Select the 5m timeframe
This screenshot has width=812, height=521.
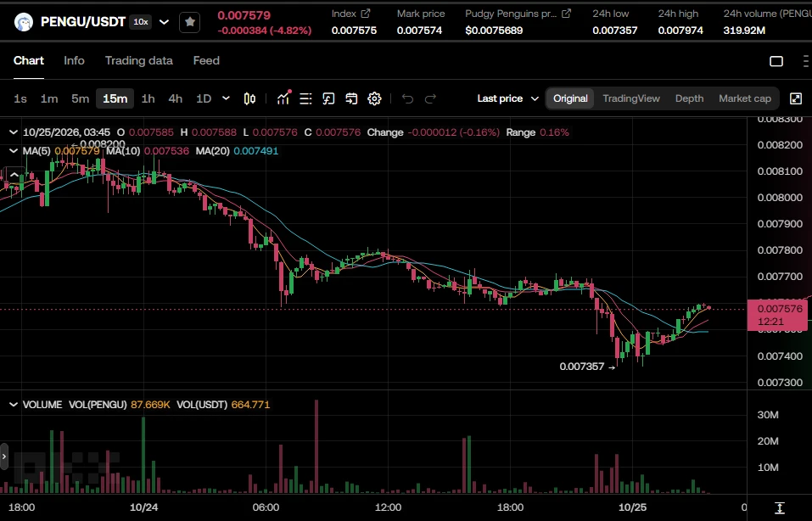click(81, 98)
